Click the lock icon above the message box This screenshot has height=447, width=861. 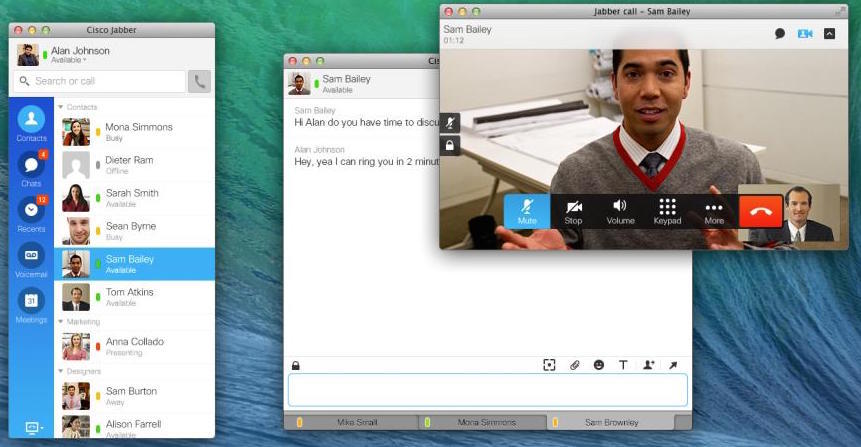point(295,365)
